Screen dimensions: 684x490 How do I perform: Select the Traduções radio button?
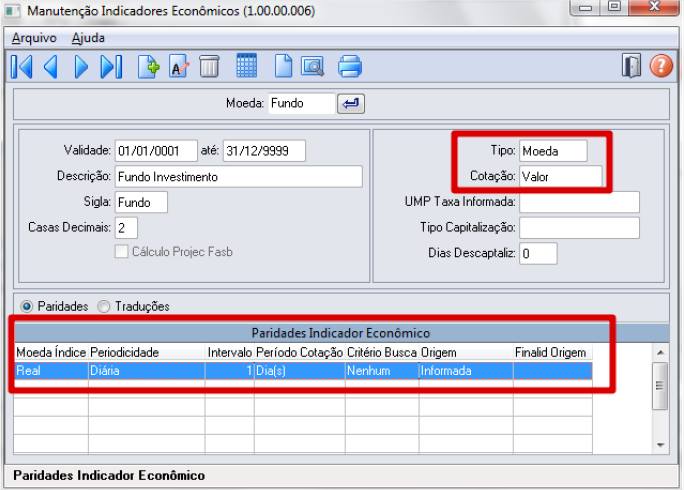tap(104, 306)
